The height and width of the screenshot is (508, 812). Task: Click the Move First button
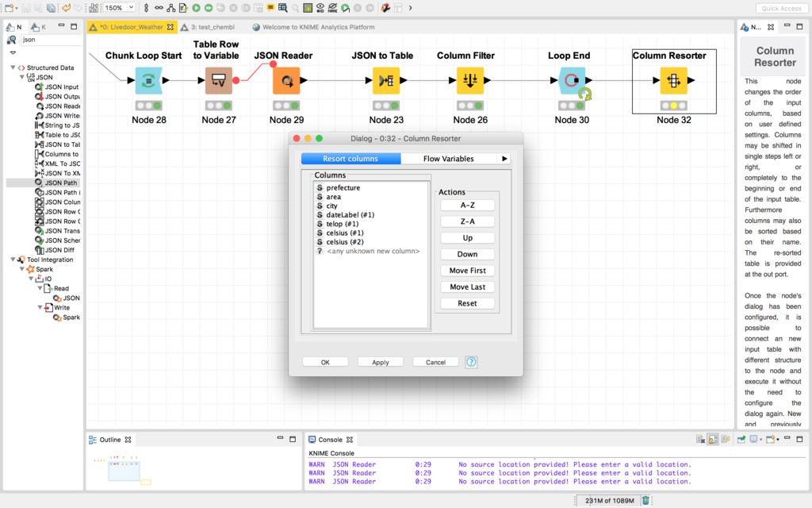click(x=467, y=271)
